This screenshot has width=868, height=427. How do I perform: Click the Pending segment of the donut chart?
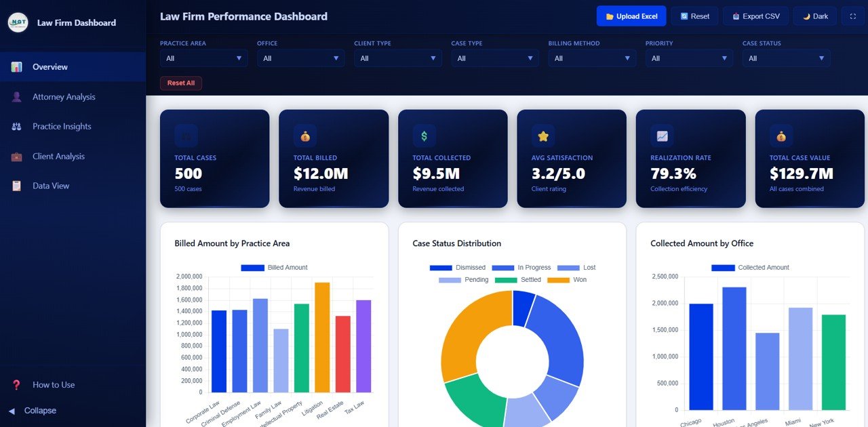(526, 410)
